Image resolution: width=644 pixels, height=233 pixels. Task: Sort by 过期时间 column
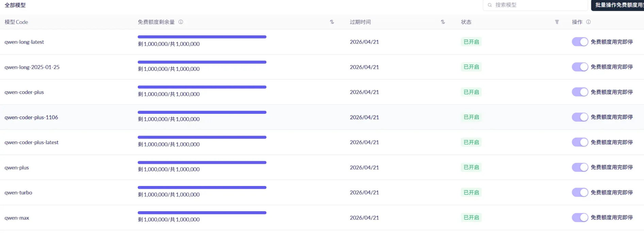pyautogui.click(x=443, y=22)
